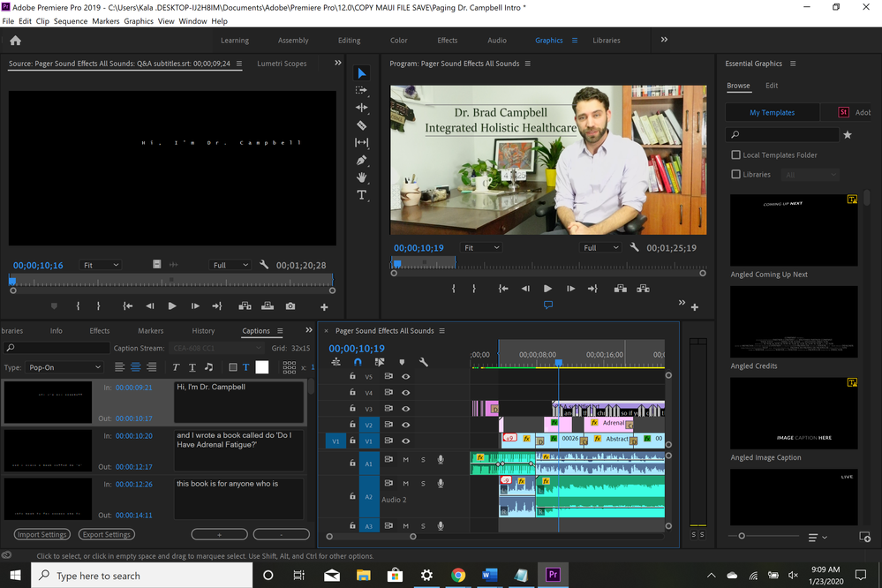The image size is (882, 588).
Task: Select the Razor tool in tools panel
Action: coord(362,125)
